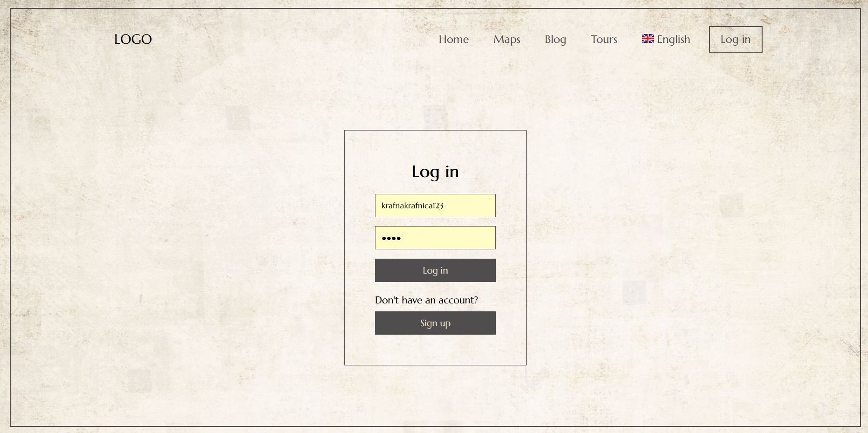This screenshot has width=868, height=433.
Task: Focus the username field containing krafnakrafnica123
Action: (x=435, y=206)
